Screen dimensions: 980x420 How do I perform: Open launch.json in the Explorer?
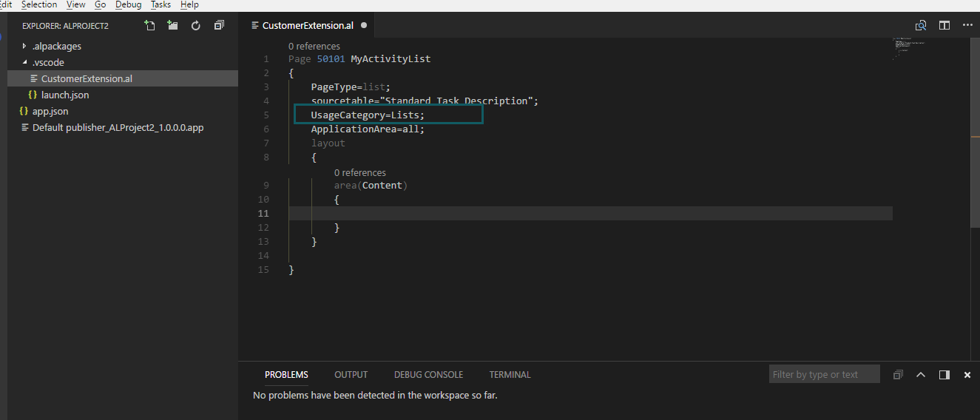(x=64, y=95)
